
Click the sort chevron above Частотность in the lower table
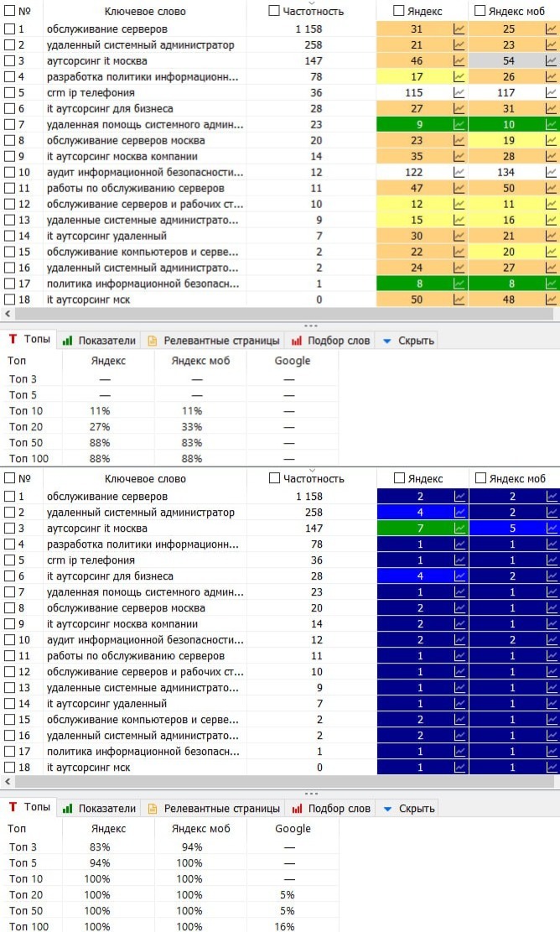pyautogui.click(x=311, y=470)
